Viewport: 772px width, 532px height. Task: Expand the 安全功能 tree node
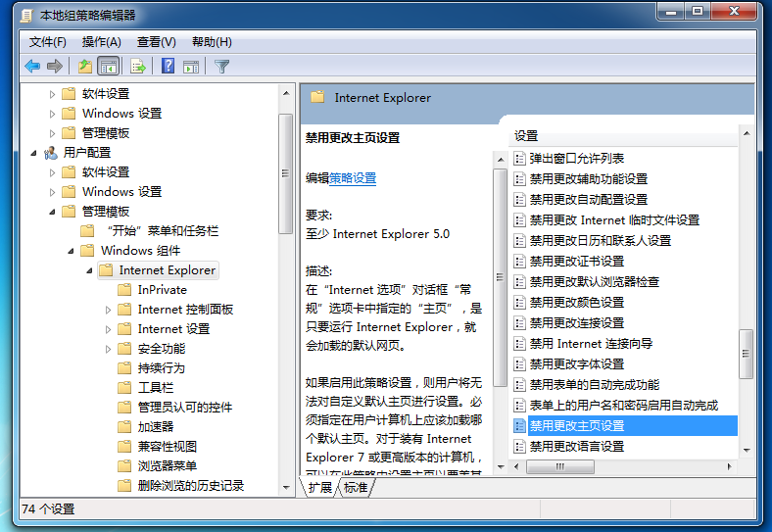click(109, 349)
